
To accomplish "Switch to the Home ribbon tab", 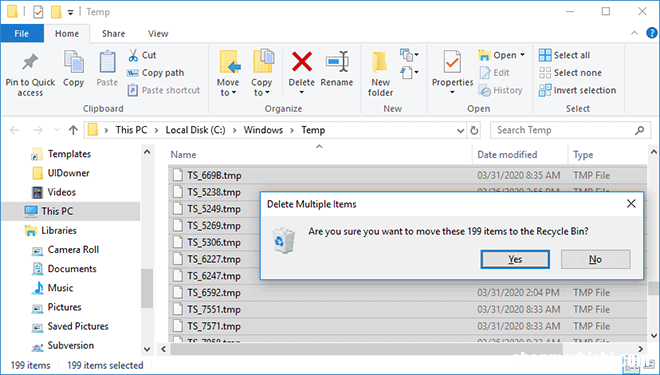I will coord(67,34).
